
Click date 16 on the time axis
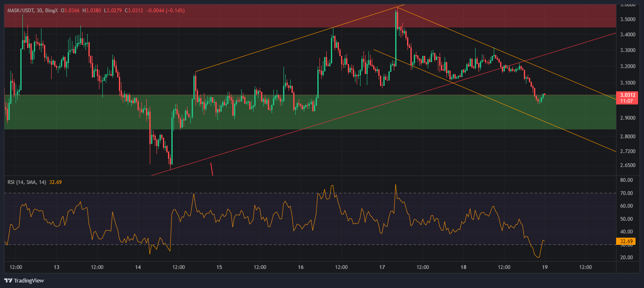tap(301, 267)
